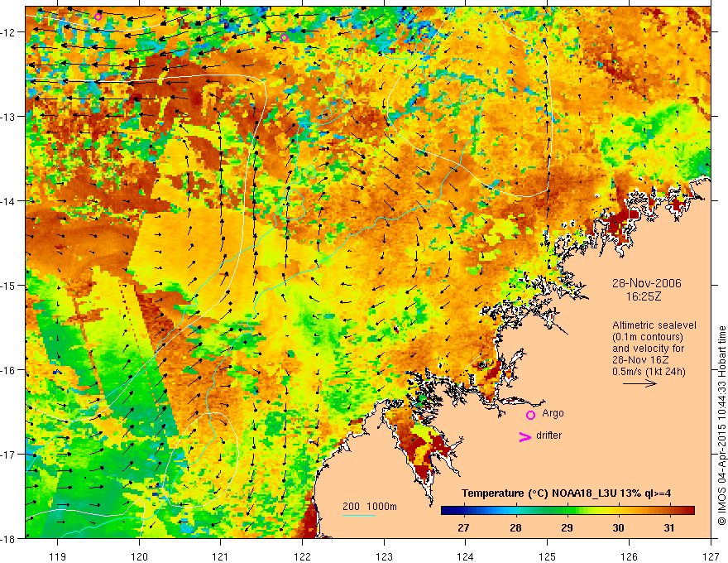
Task: Click latitude label -16
Action: pyautogui.click(x=8, y=370)
